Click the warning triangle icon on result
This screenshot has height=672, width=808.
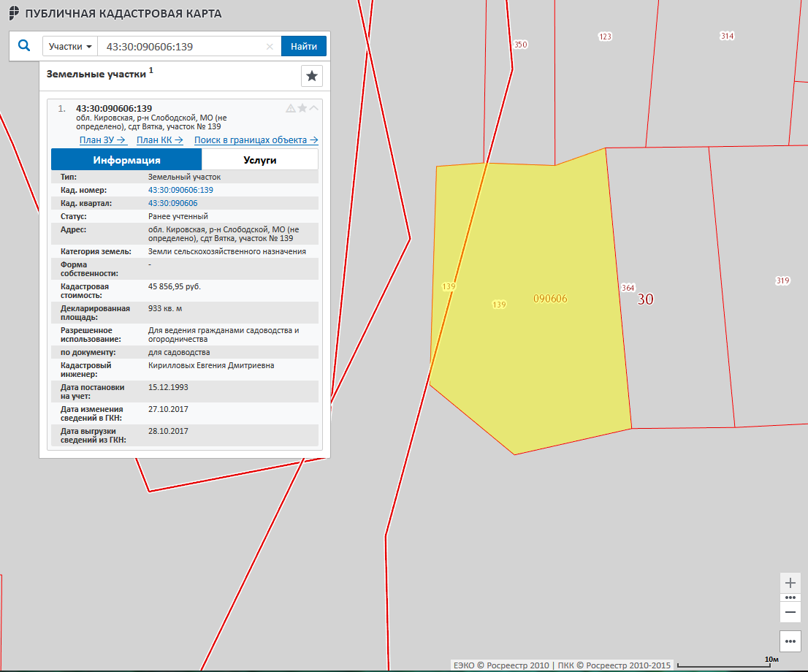click(290, 108)
